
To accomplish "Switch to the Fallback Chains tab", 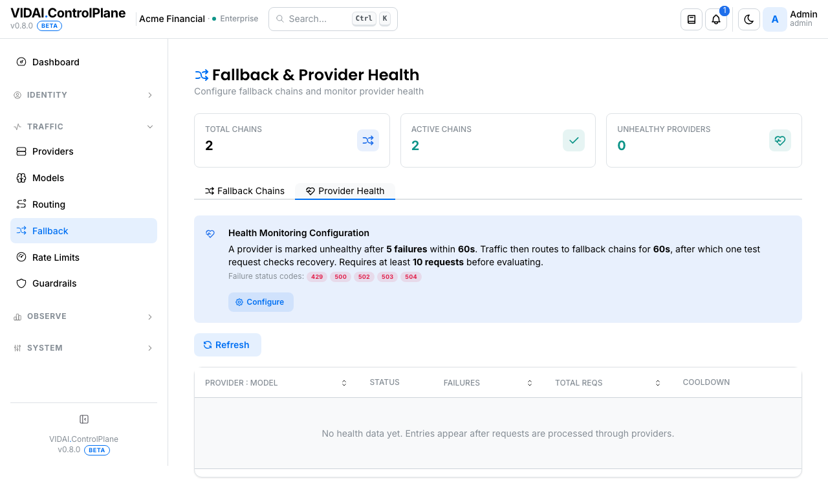I will point(245,191).
